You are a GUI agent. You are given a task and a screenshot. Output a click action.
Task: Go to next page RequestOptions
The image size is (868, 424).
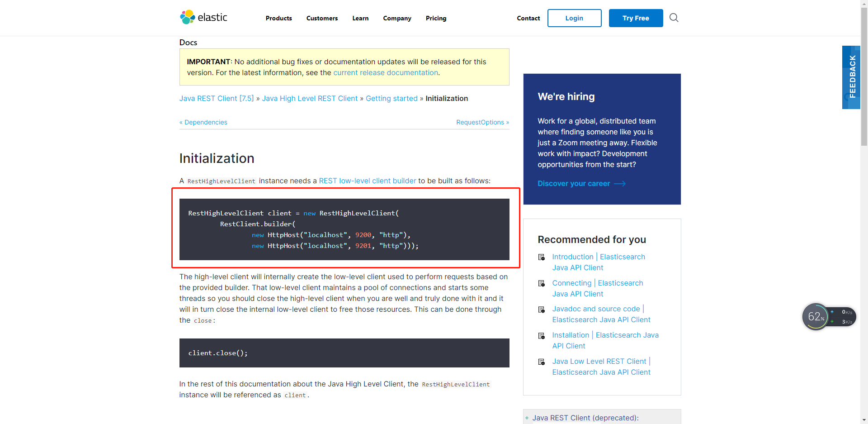[482, 122]
